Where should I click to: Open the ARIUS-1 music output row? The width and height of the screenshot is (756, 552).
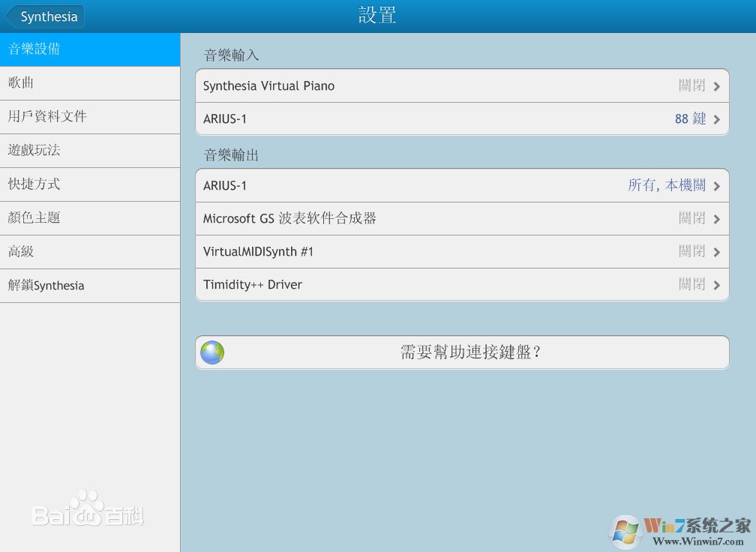[462, 185]
